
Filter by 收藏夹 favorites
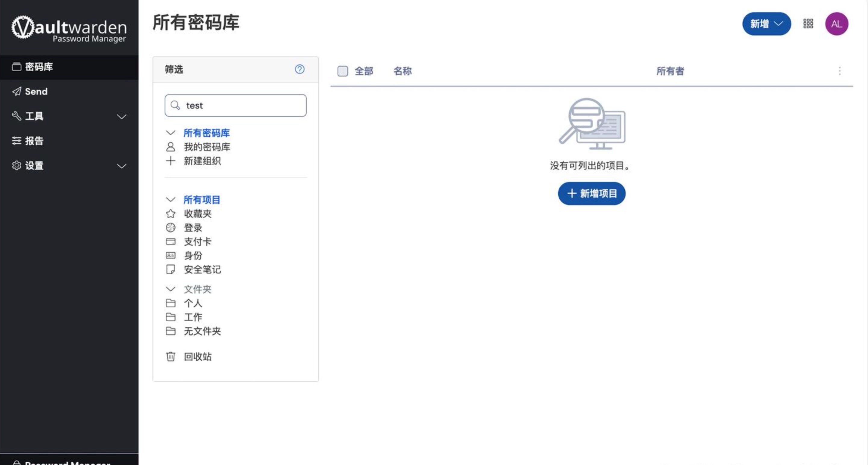point(198,214)
